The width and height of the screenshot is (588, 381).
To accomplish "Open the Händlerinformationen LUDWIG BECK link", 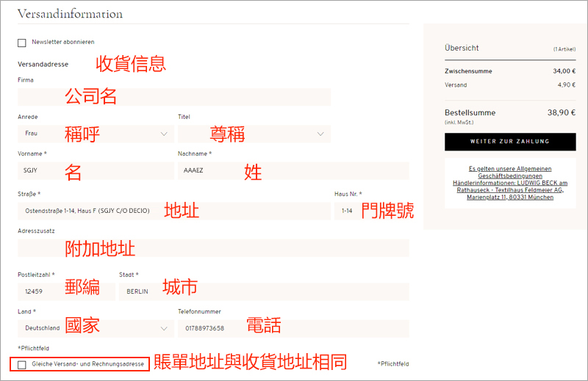I will [x=510, y=190].
